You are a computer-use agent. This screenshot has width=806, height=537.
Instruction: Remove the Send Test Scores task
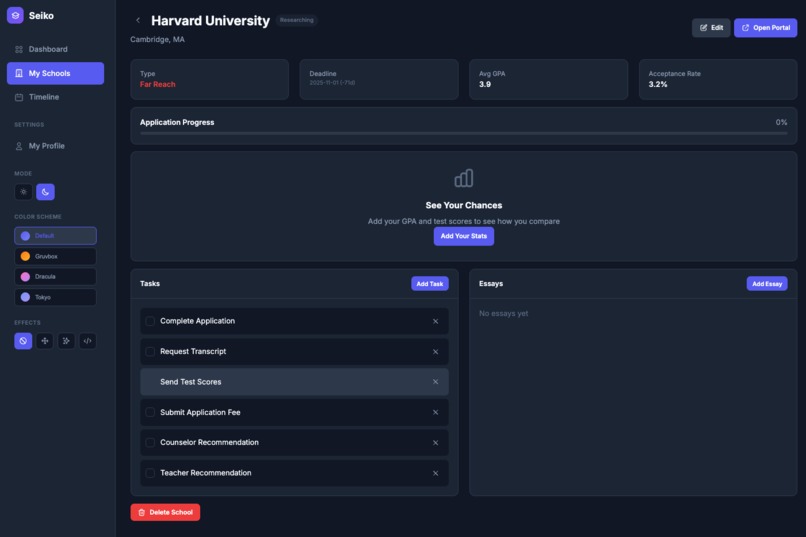point(435,382)
